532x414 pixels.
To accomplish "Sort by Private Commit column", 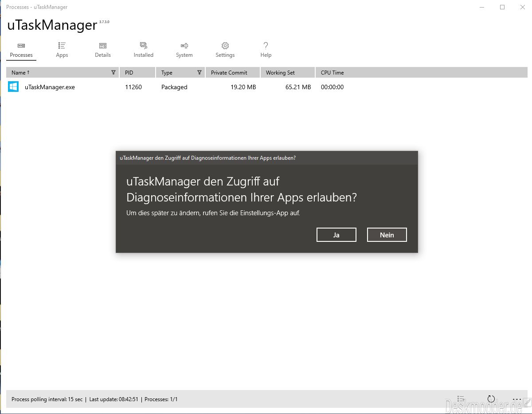I will (x=233, y=72).
